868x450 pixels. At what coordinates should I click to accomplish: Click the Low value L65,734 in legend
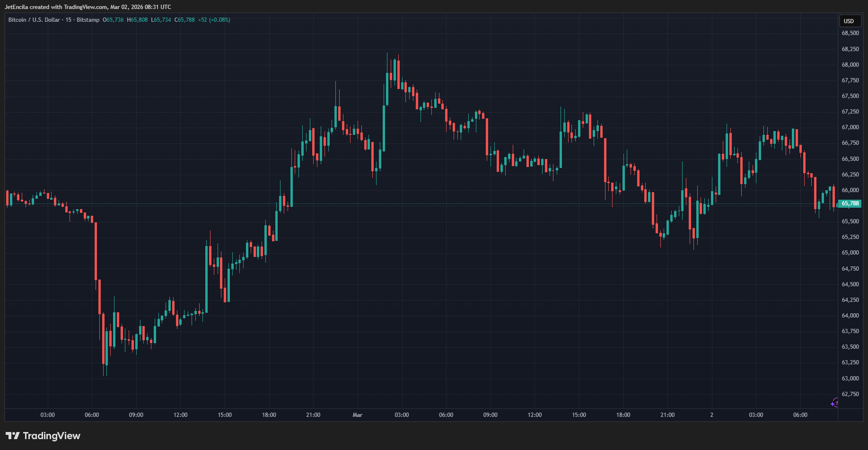tap(161, 20)
